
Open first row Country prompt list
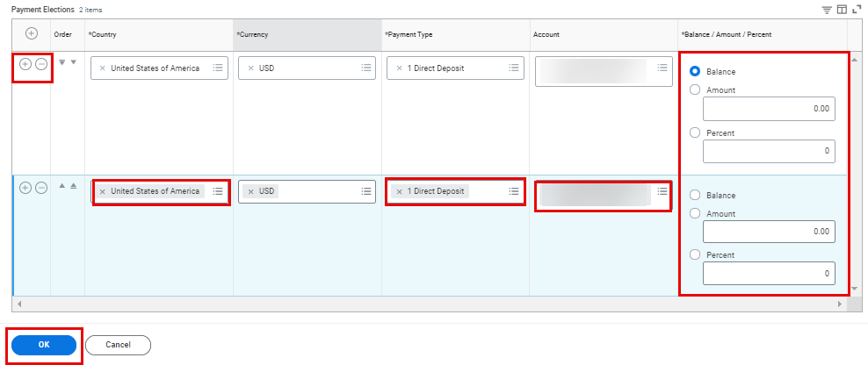218,68
